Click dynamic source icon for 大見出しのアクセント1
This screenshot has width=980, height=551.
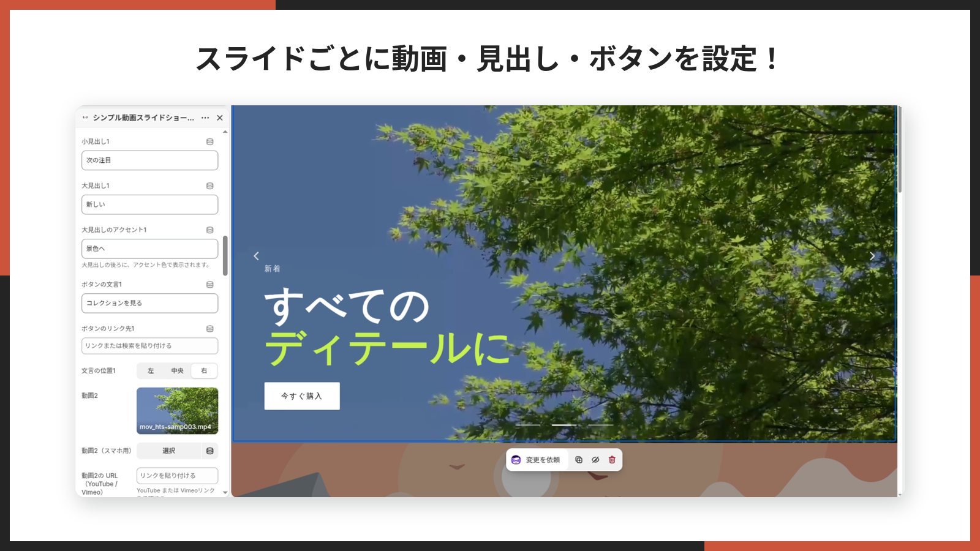(x=210, y=230)
